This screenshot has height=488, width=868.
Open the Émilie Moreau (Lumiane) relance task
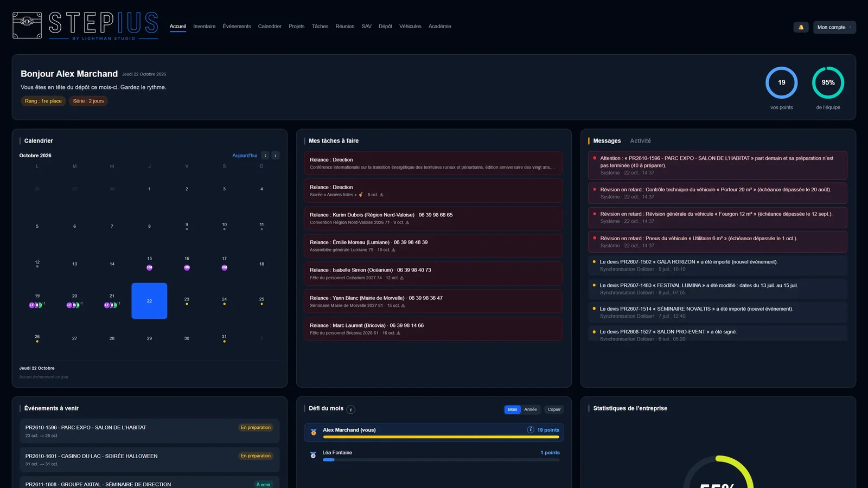tap(433, 246)
